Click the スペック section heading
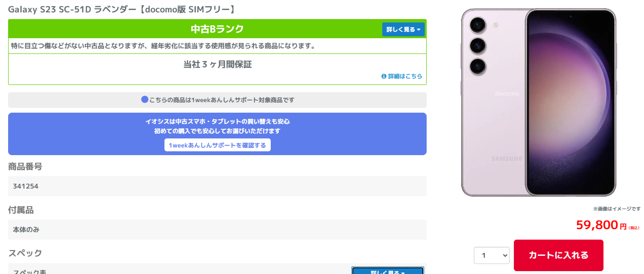644x274 pixels. coord(25,253)
